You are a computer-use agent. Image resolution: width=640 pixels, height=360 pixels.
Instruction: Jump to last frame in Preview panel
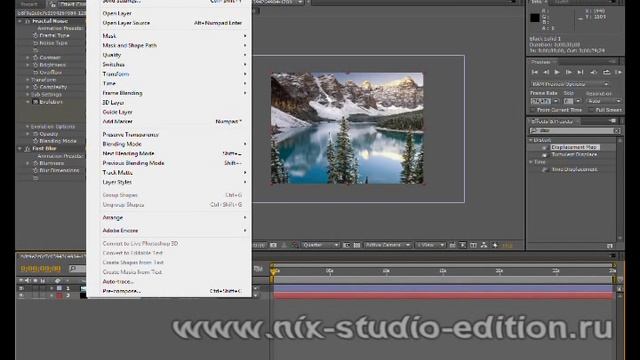pyautogui.click(x=580, y=72)
